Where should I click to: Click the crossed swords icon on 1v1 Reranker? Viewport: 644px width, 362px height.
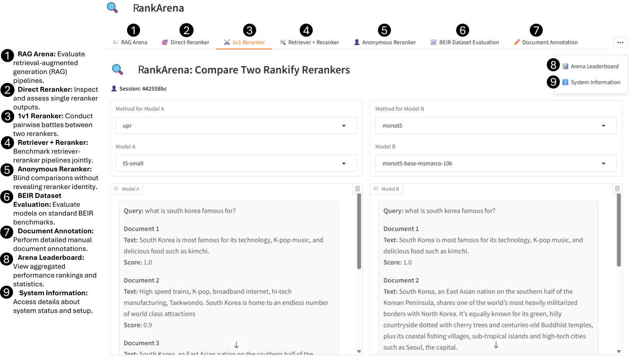pos(227,42)
